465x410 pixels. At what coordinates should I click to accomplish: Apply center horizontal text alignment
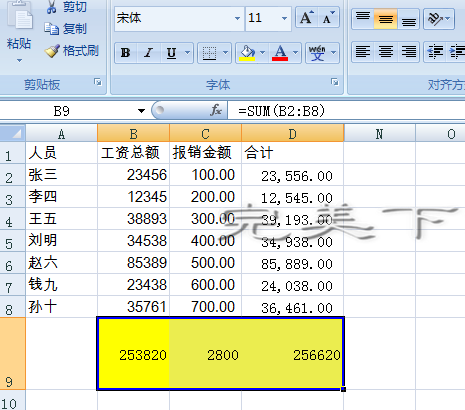[386, 52]
